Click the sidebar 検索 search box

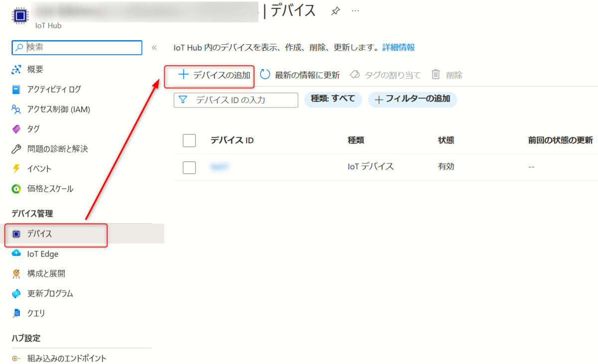(x=77, y=47)
